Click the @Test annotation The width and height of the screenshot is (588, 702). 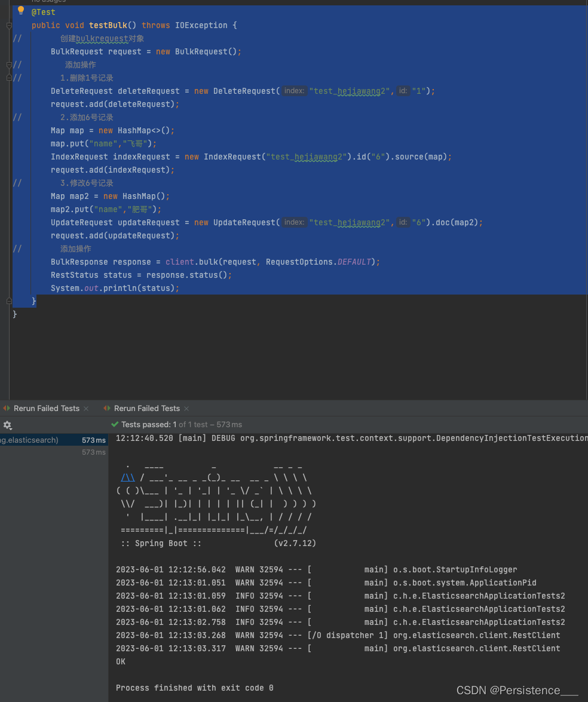pos(44,12)
